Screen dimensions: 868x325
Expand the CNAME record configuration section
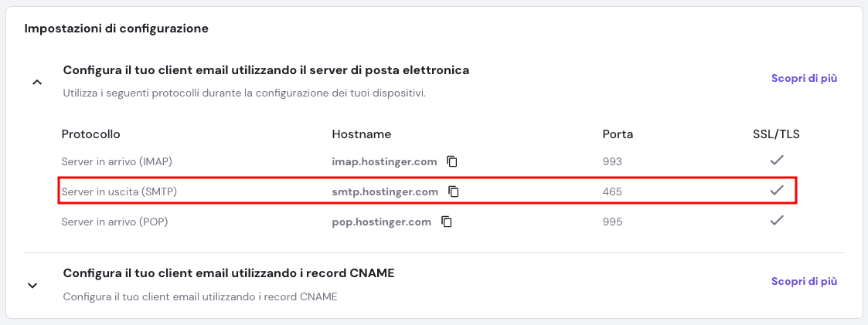point(32,285)
